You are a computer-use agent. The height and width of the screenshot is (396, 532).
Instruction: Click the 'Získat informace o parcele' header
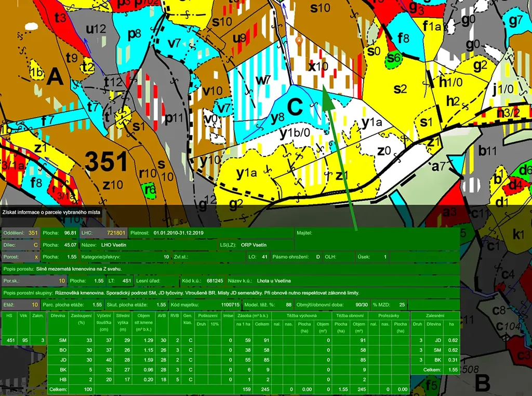pos(51,212)
